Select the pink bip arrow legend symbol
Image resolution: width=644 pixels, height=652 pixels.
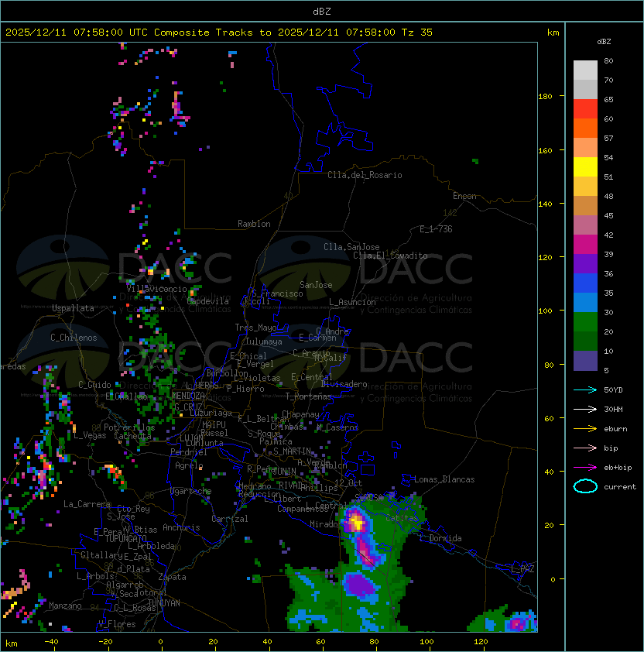[585, 448]
